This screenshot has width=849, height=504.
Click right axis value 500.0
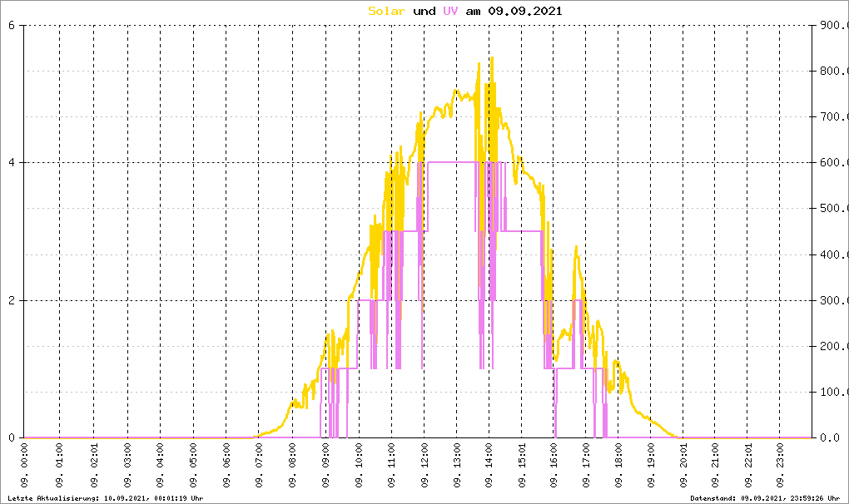pyautogui.click(x=833, y=208)
